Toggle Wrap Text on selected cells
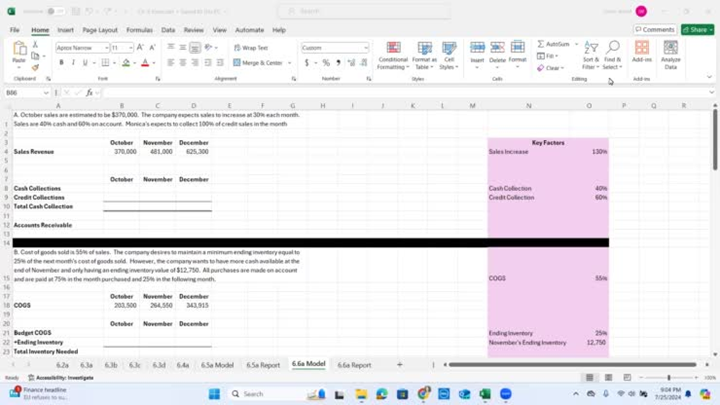The image size is (720, 405). pos(251,48)
